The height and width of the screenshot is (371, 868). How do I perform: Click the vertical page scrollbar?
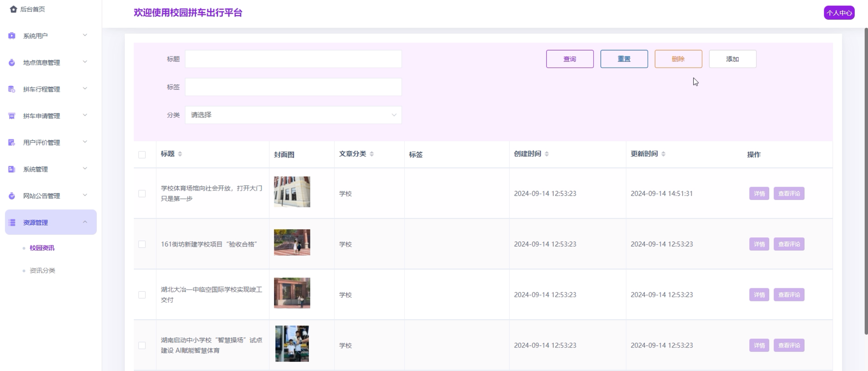click(866, 182)
